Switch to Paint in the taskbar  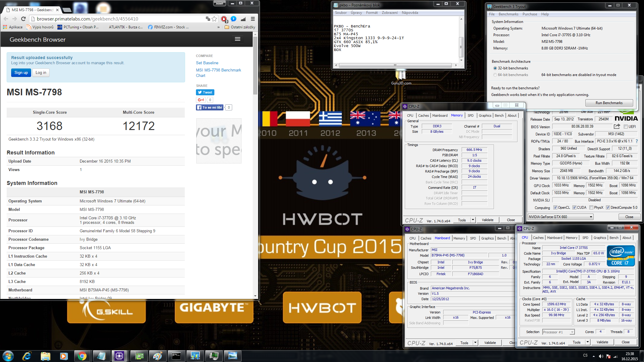click(157, 356)
